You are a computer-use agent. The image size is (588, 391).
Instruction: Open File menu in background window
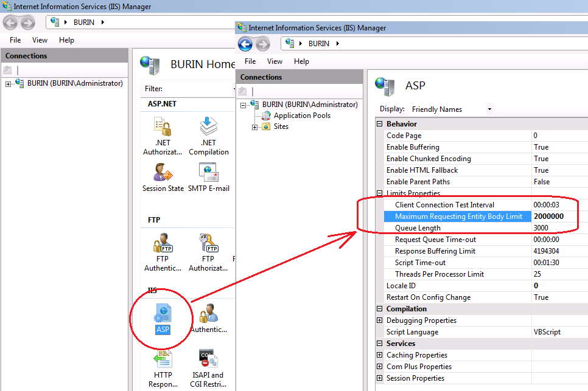pos(15,40)
